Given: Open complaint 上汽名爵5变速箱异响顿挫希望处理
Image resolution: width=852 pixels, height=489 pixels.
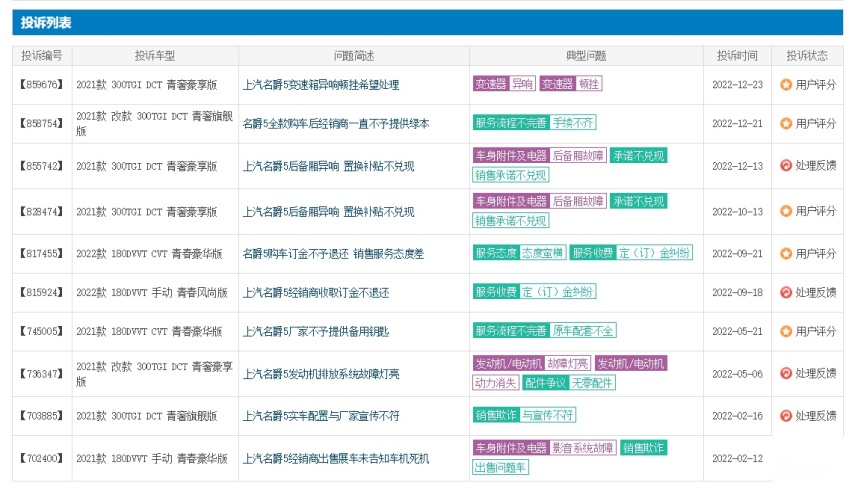Looking at the screenshot, I should tap(321, 85).
